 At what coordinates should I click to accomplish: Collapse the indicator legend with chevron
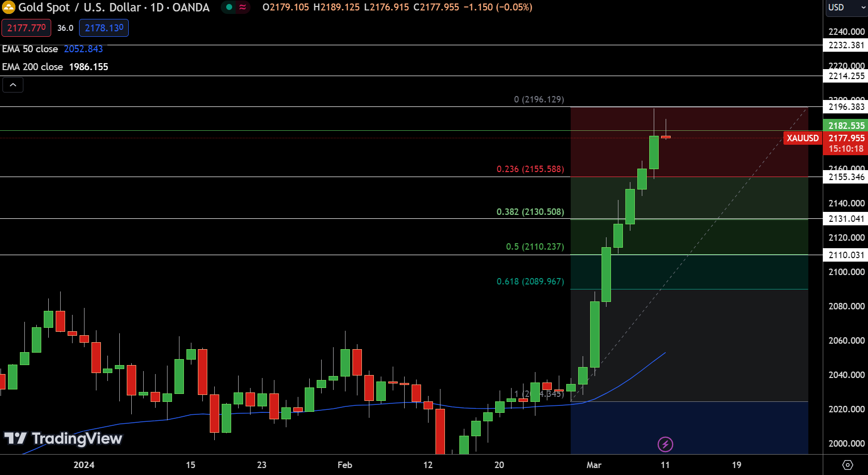[13, 85]
